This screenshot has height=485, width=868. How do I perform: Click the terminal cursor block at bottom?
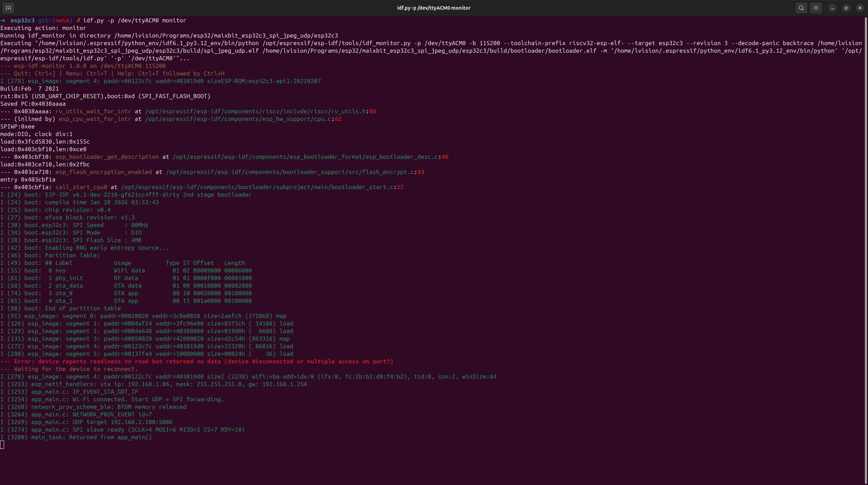[x=2, y=445]
